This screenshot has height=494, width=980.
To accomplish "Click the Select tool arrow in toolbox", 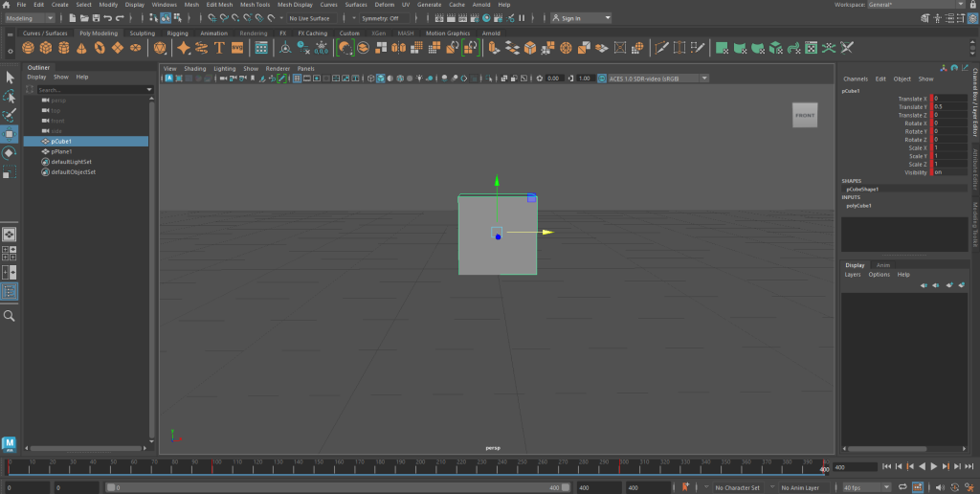I will 10,78.
